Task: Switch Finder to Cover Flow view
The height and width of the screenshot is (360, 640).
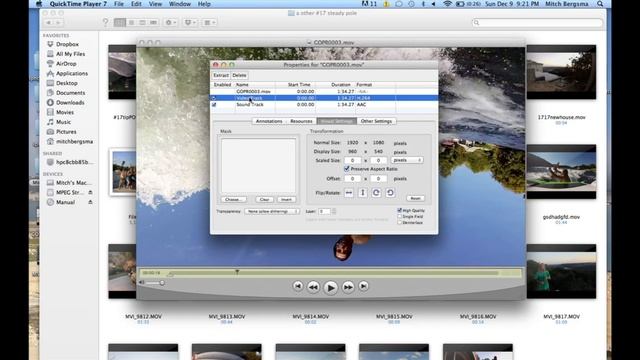Action: tap(153, 22)
